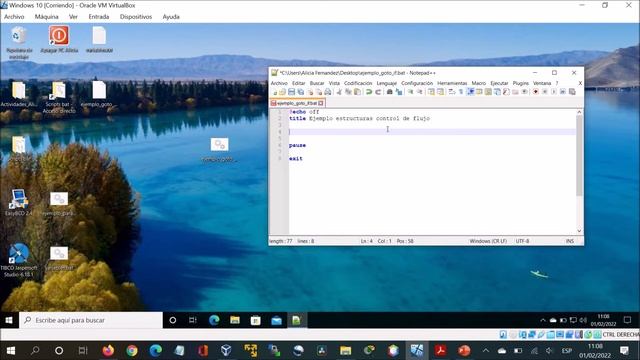Toggle Word Wrap in Notepad++ toolbar
The width and height of the screenshot is (640, 360).
[451, 92]
